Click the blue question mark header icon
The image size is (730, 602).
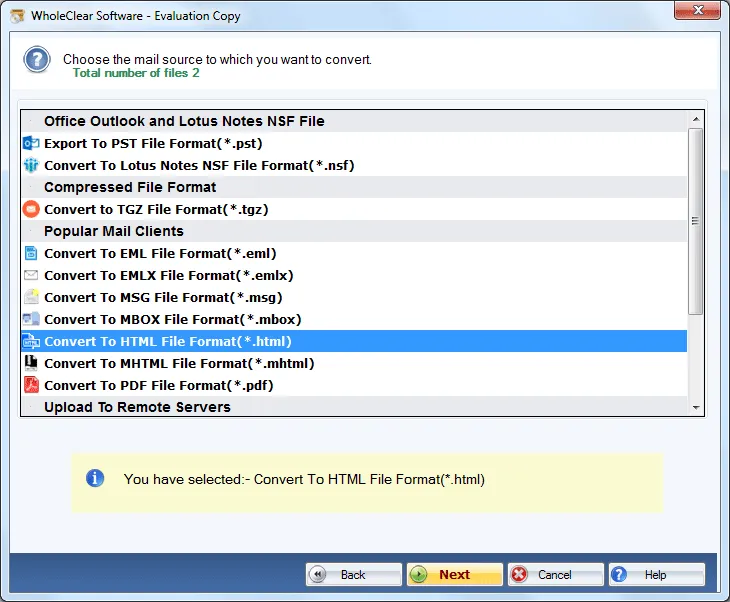point(37,60)
